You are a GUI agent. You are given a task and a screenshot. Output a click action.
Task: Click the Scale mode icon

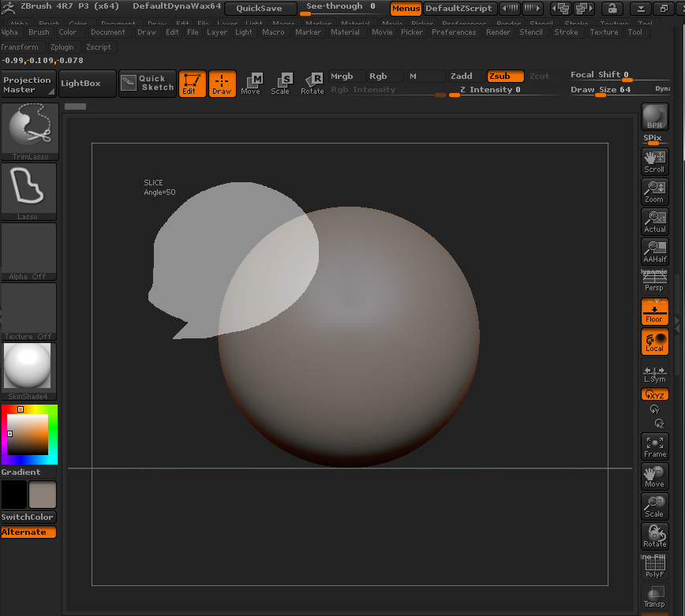click(280, 83)
